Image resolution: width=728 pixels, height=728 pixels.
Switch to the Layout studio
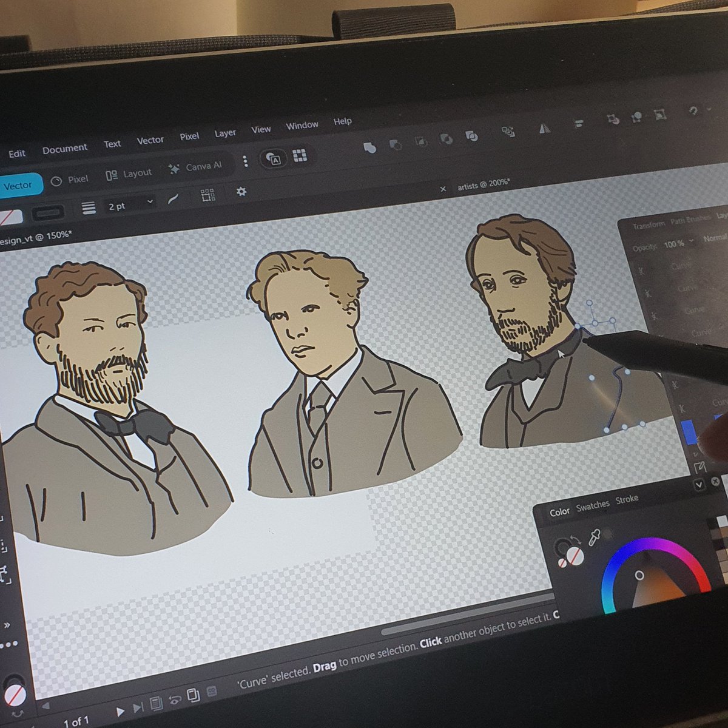click(x=129, y=174)
